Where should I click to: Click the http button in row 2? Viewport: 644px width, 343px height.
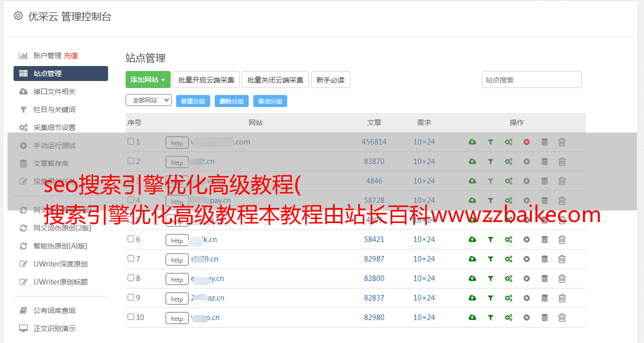click(x=177, y=162)
